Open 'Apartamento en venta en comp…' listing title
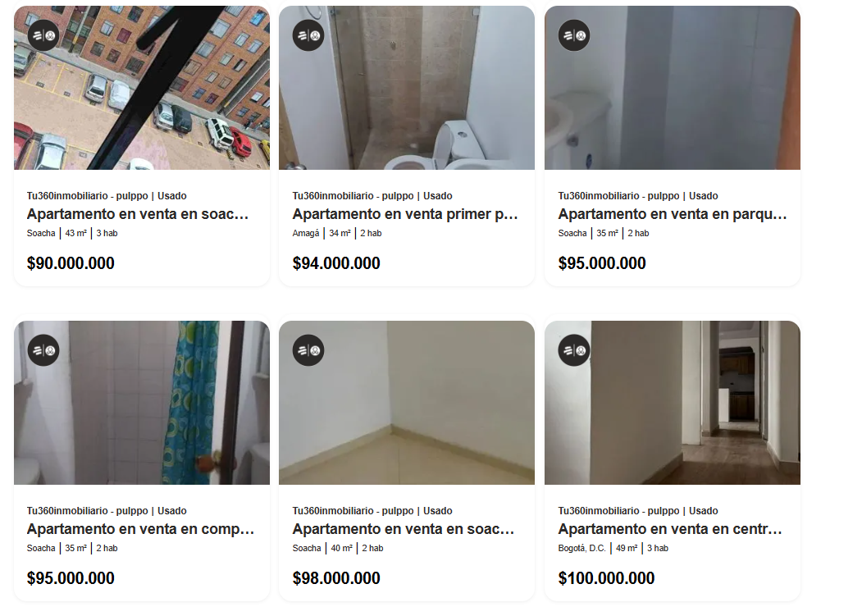This screenshot has width=862, height=616. [x=141, y=529]
